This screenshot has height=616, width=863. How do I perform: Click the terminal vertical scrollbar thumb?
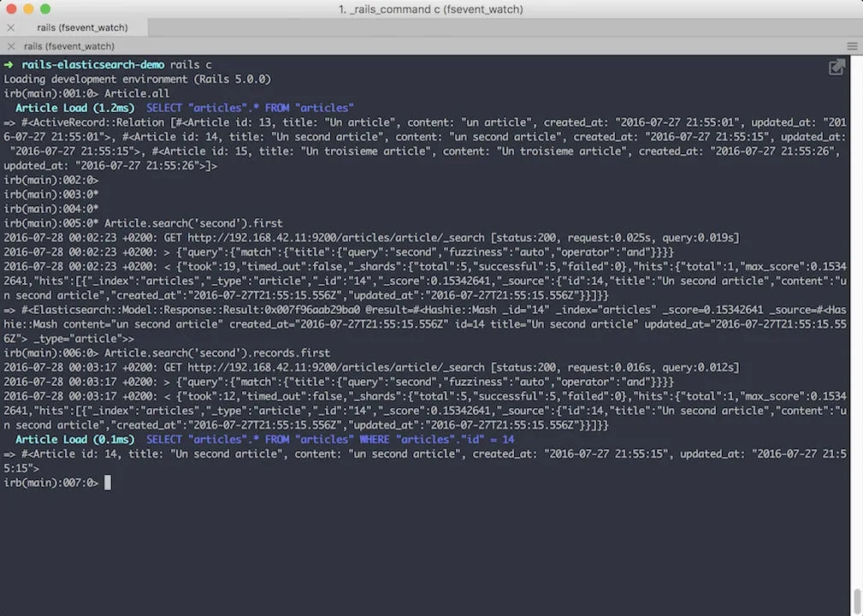(857, 601)
